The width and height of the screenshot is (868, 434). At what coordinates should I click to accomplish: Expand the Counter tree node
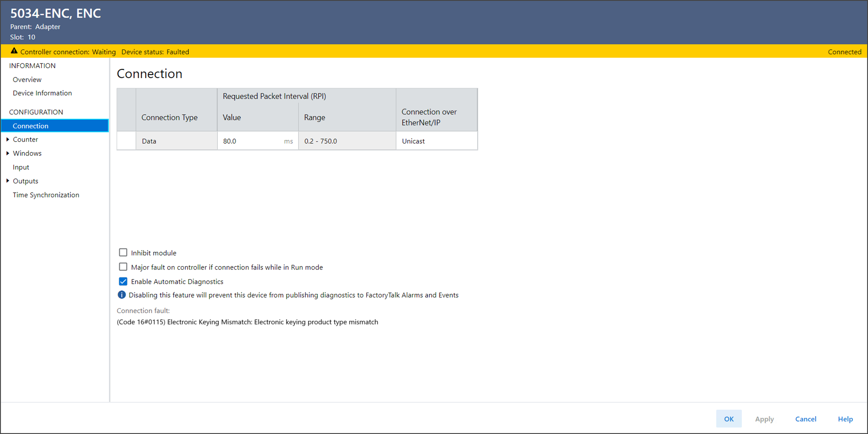pos(8,139)
